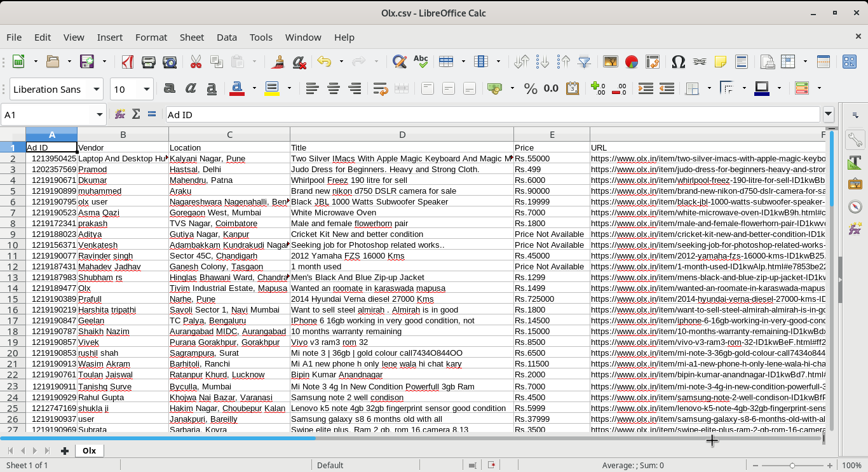The width and height of the screenshot is (868, 472).
Task: Align cell text right
Action: pos(355,88)
